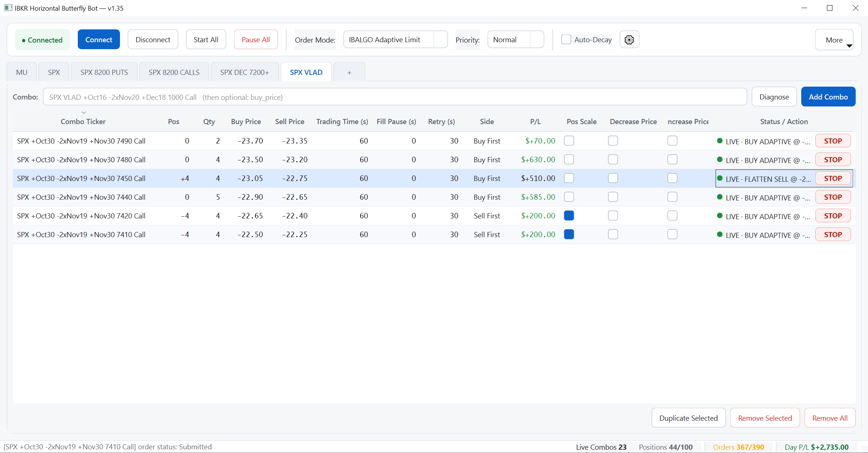
Task: Click Live Combos 23 in status bar
Action: (x=601, y=447)
